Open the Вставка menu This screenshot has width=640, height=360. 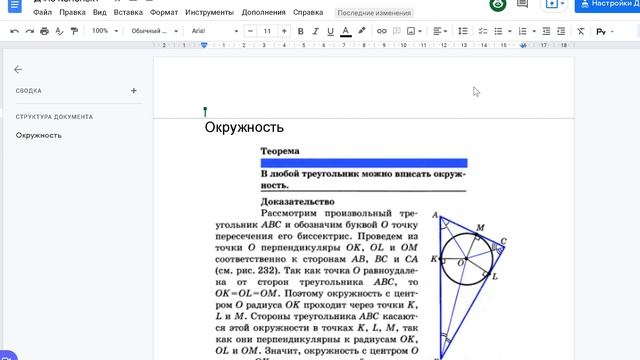(128, 12)
